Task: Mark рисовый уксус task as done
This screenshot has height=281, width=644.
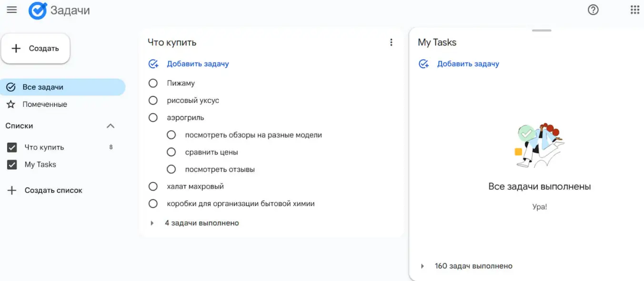Action: click(153, 101)
